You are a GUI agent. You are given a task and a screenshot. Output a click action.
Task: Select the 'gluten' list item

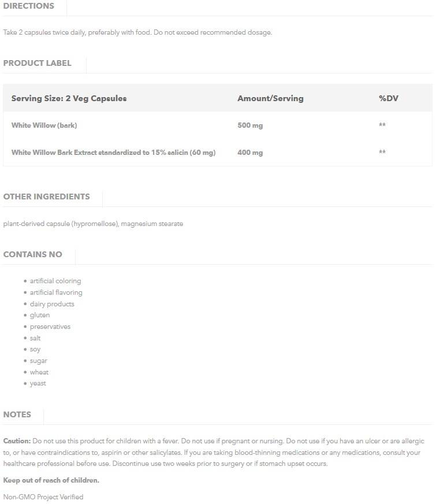pos(40,315)
